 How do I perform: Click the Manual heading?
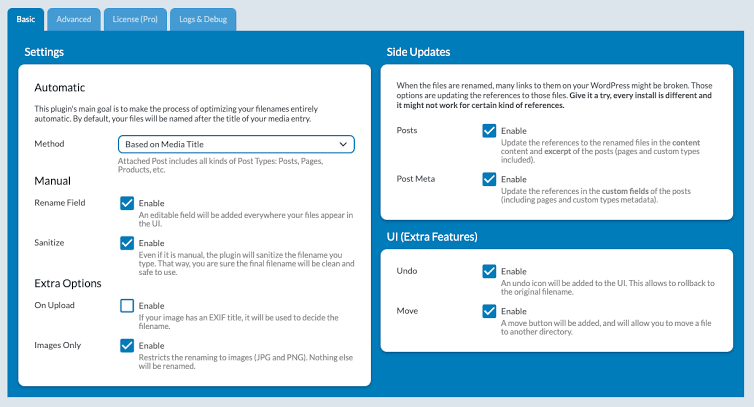(52, 181)
